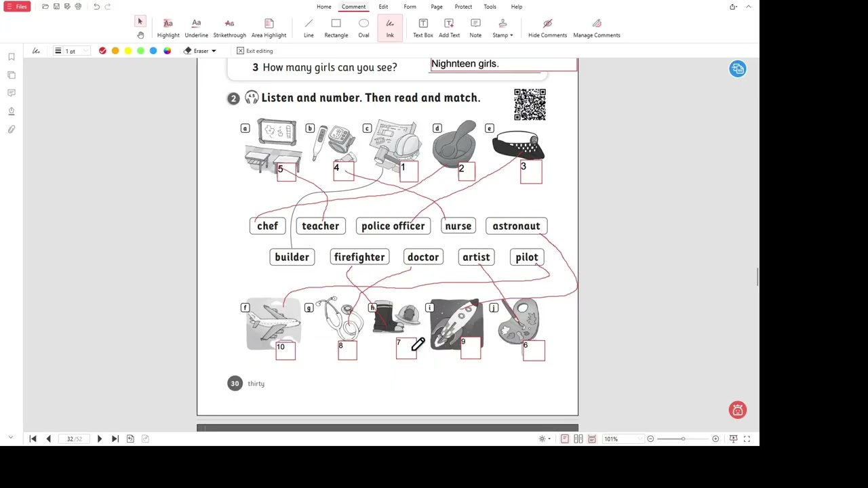Open the Files menu button
868x488 pixels.
click(x=16, y=7)
